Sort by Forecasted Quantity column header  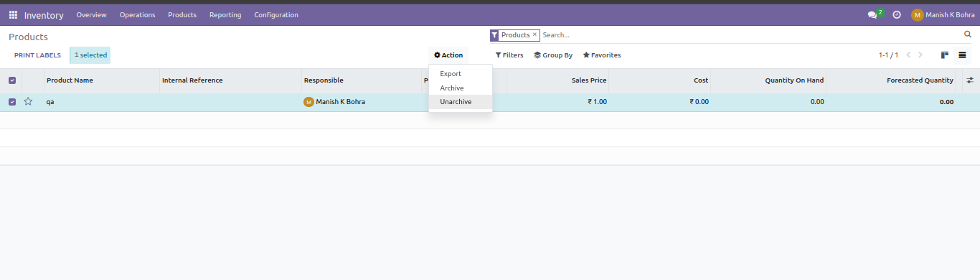click(920, 80)
